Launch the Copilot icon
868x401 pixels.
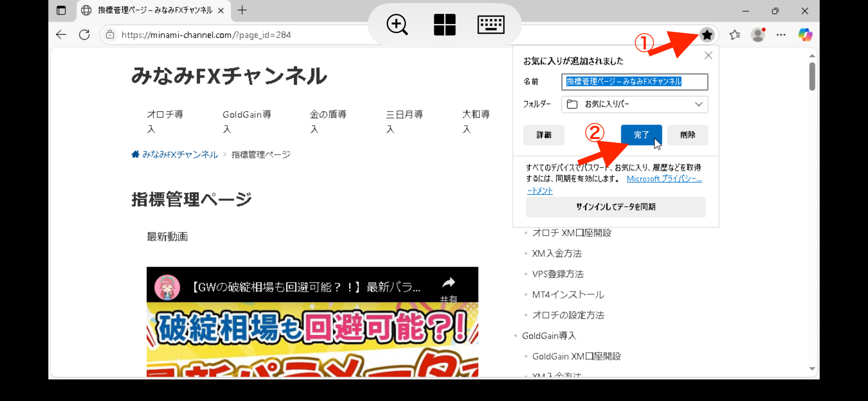tap(805, 35)
